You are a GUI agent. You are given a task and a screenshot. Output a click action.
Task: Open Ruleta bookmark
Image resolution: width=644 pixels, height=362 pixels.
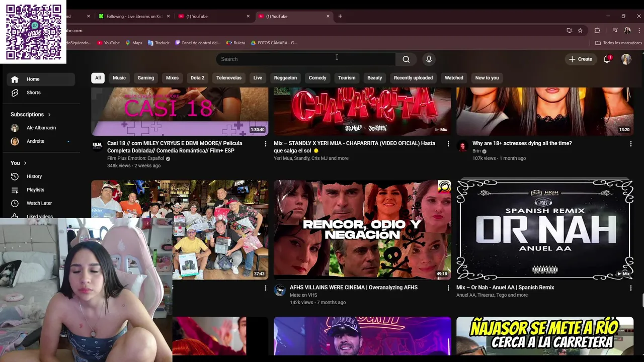click(235, 43)
